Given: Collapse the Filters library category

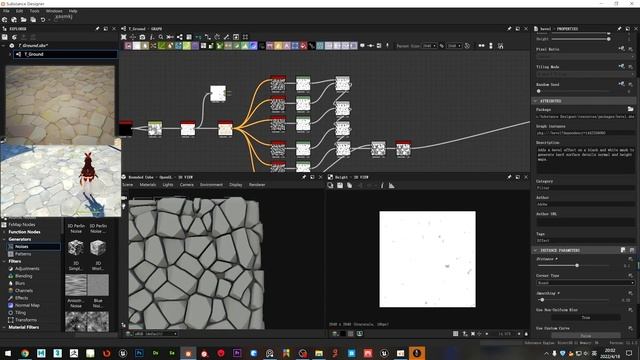Looking at the screenshot, I should [x=4, y=261].
